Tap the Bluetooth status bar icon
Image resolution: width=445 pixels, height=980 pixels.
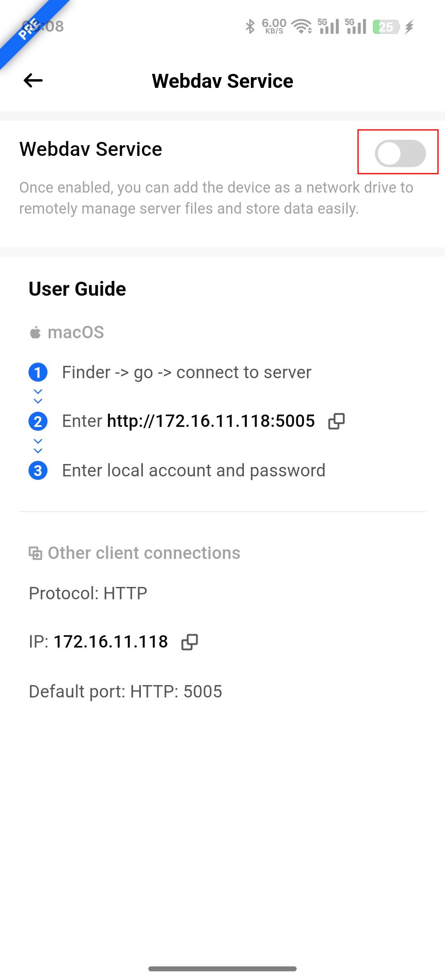250,27
